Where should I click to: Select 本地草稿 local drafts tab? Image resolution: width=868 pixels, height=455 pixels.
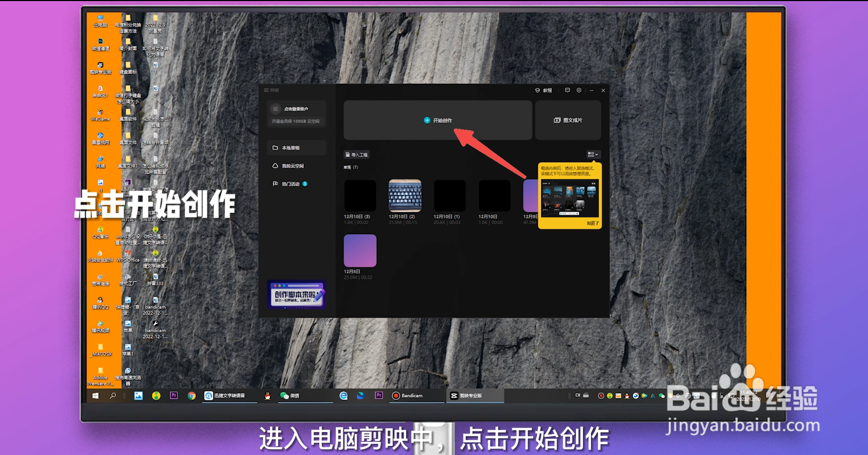pos(297,147)
